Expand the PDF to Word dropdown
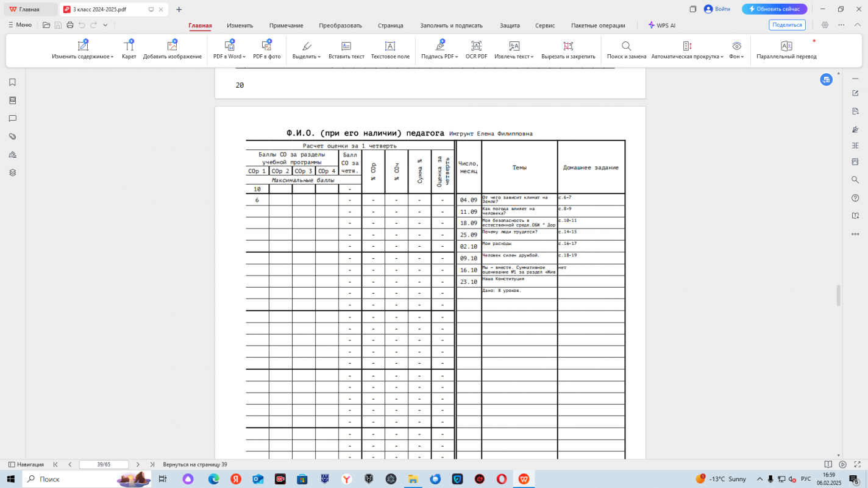Viewport: 868px width, 488px height. tap(229, 57)
